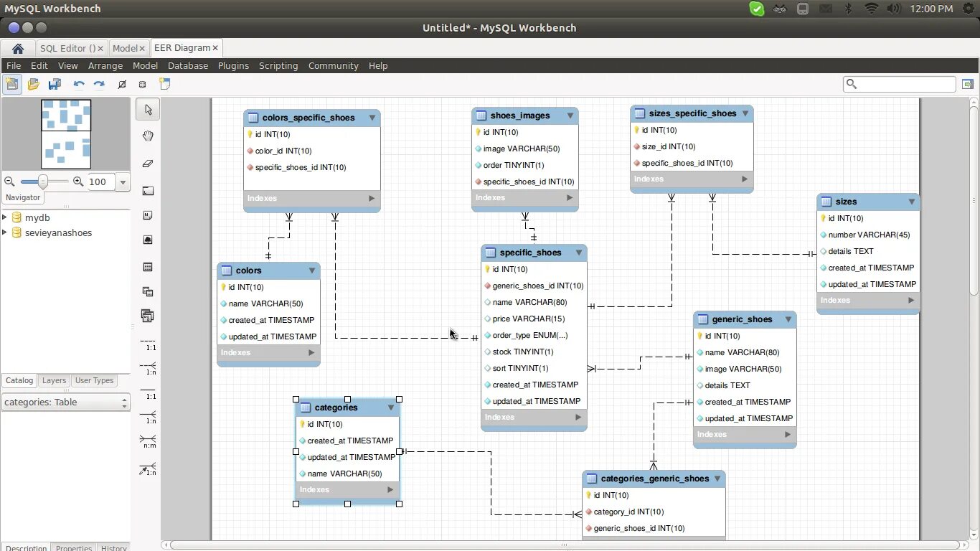Viewport: 980px width, 551px height.
Task: Select the eraser tool
Action: tap(148, 164)
